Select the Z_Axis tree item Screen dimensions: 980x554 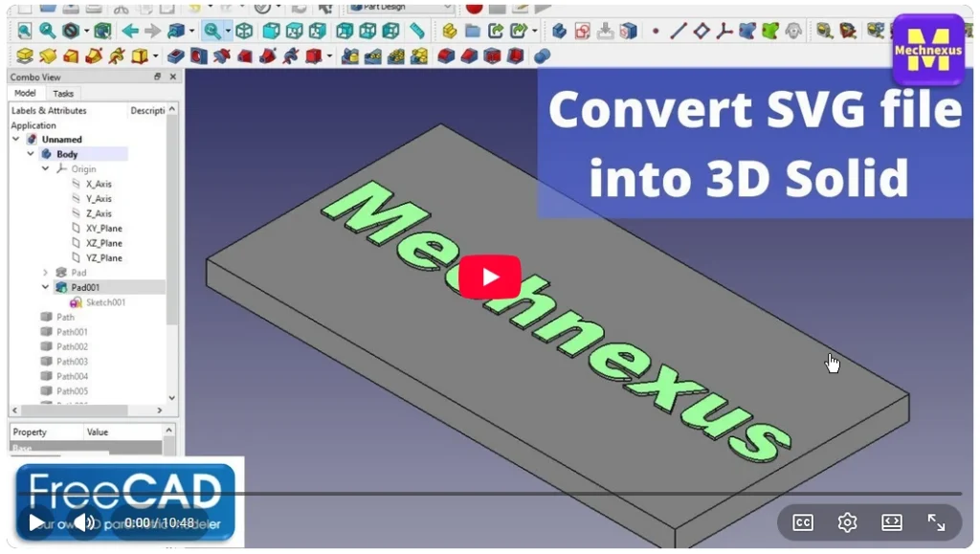99,213
